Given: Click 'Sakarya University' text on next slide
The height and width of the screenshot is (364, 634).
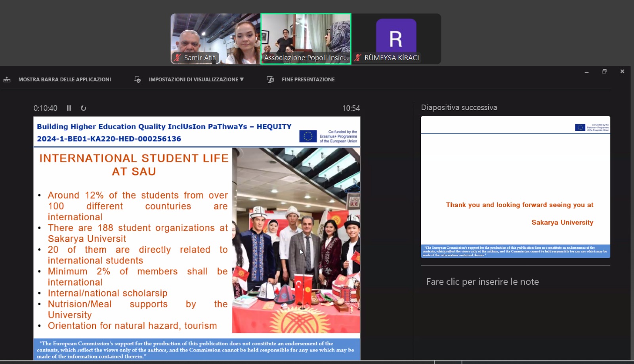Looking at the screenshot, I should [562, 222].
